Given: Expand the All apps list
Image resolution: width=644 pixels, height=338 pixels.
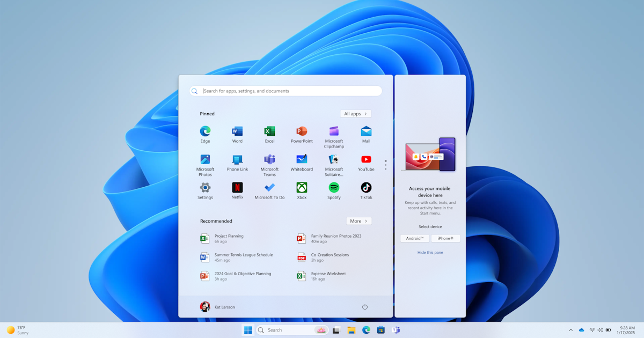Looking at the screenshot, I should [x=355, y=113].
